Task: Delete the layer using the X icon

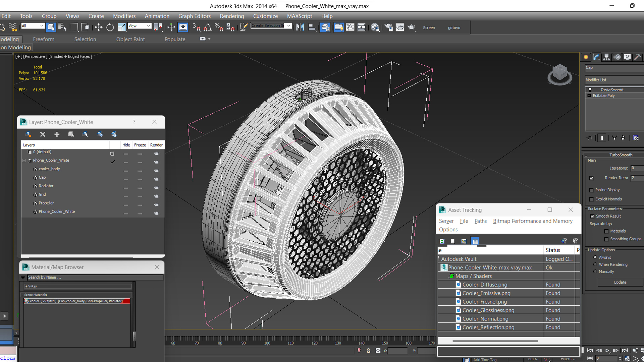Action: click(x=43, y=134)
